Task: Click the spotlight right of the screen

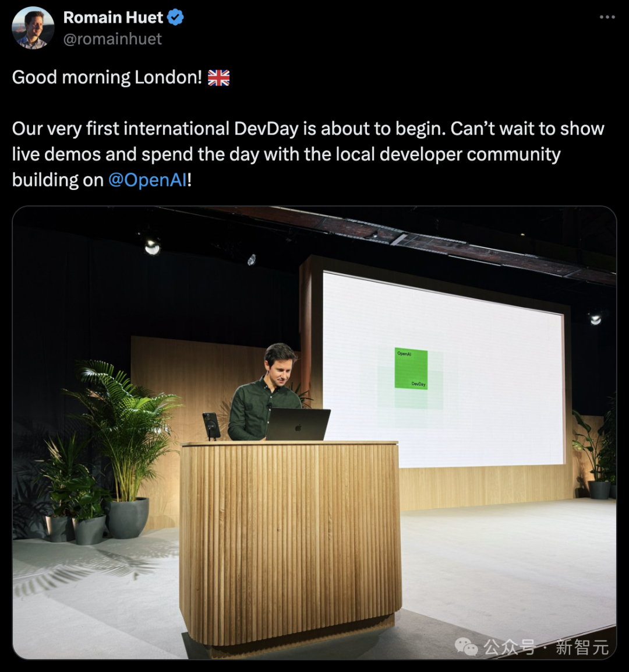Action: (x=595, y=319)
